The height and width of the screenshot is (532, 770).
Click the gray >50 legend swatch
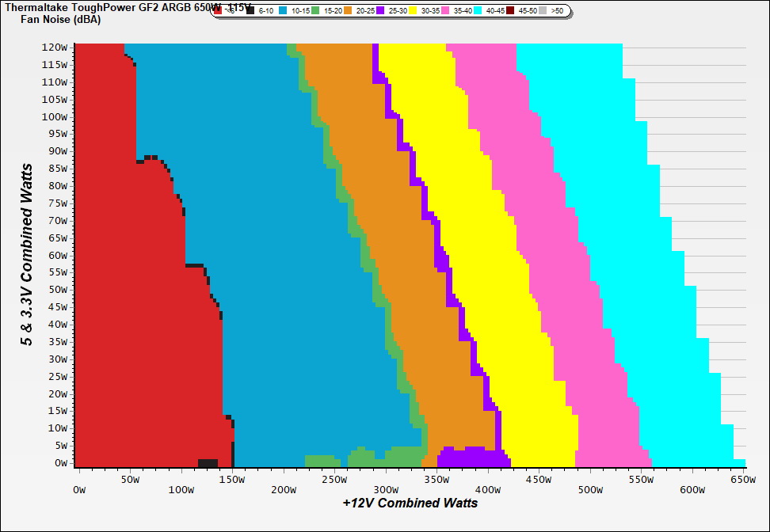point(543,10)
